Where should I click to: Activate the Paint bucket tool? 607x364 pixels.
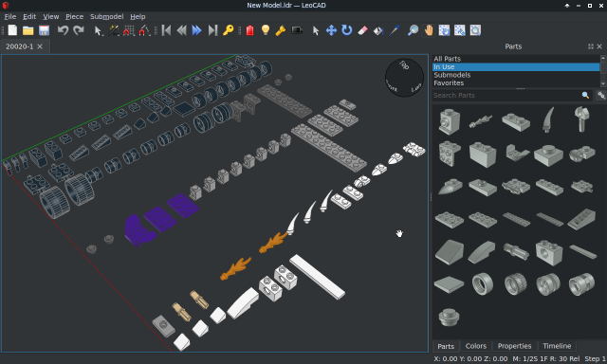pyautogui.click(x=378, y=30)
